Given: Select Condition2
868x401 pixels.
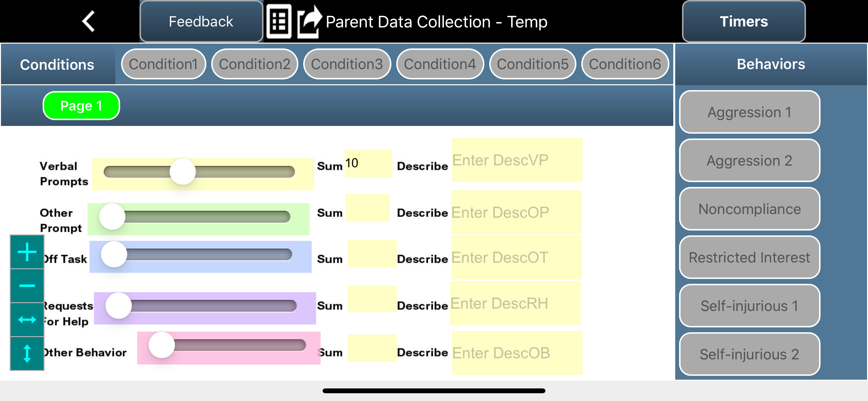Looking at the screenshot, I should (255, 64).
